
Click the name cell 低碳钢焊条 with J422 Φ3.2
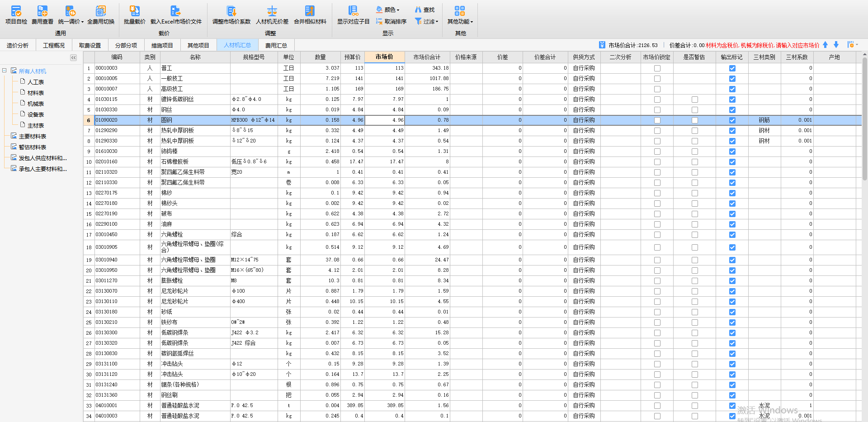coord(195,333)
